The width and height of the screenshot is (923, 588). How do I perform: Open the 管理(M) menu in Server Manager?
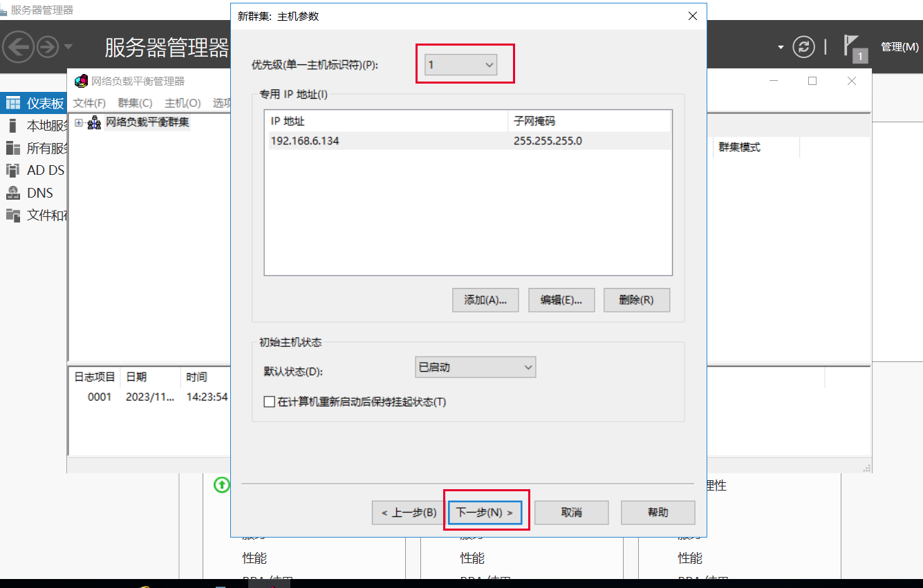click(x=899, y=47)
